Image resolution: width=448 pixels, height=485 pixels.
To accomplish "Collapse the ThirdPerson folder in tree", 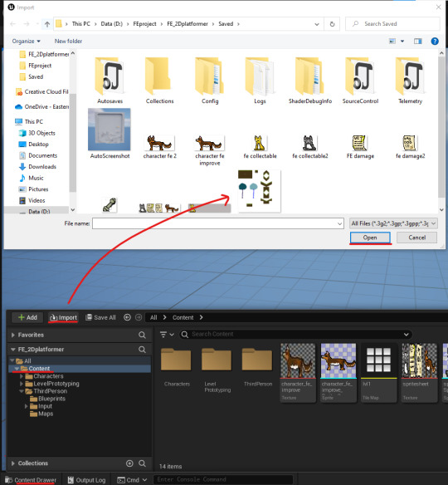I will pos(22,391).
